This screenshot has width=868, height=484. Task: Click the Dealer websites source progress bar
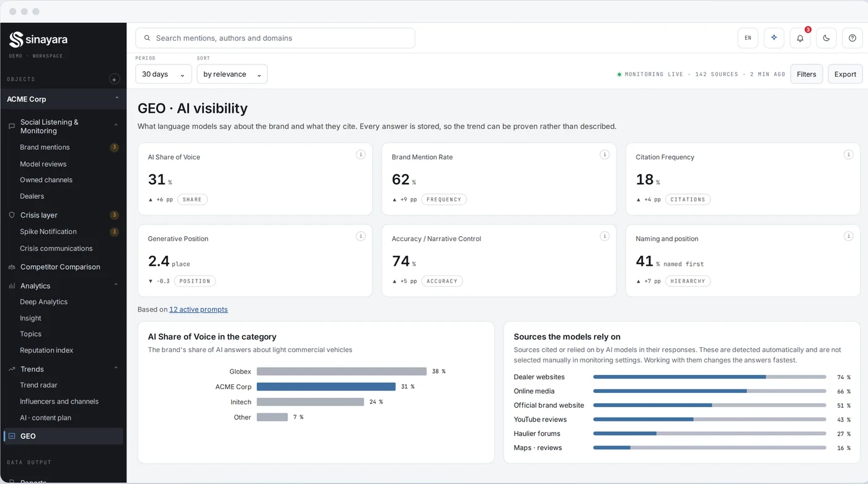(x=709, y=377)
